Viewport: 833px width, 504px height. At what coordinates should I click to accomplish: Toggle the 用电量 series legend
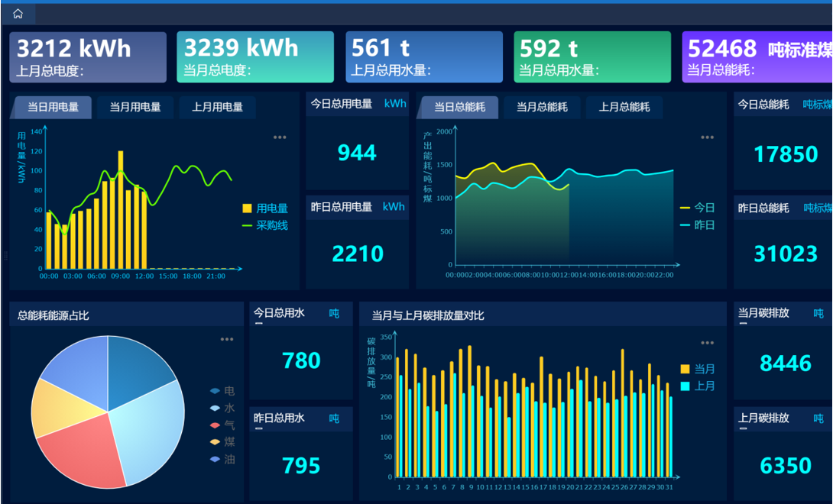pos(247,208)
